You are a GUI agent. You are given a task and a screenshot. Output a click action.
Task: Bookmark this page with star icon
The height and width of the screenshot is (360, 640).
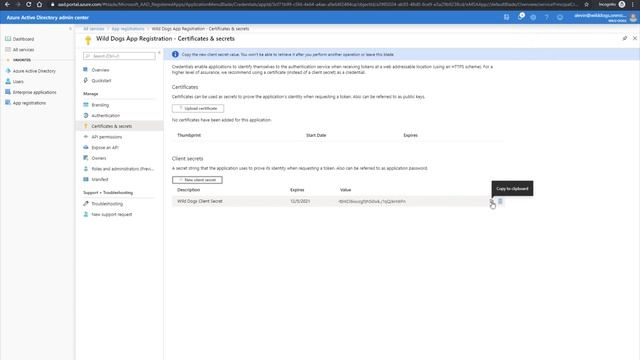coord(587,4)
